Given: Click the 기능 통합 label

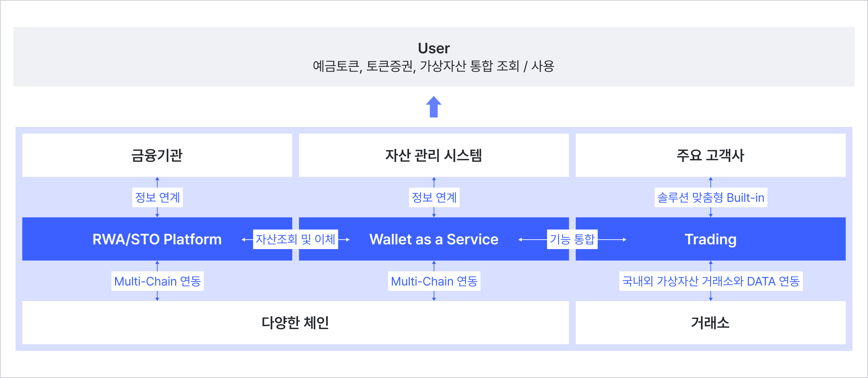Looking at the screenshot, I should 572,239.
